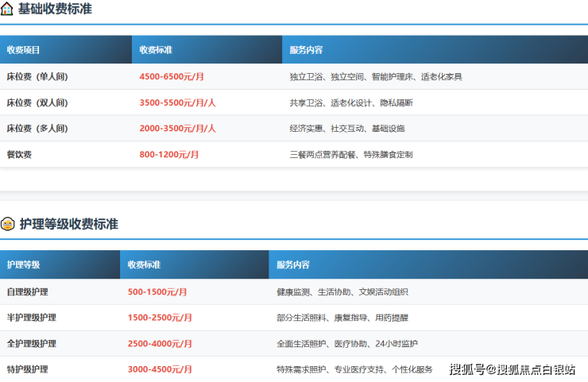
Task: Click the 护理等级收费标准 section heading
Action: (68, 225)
